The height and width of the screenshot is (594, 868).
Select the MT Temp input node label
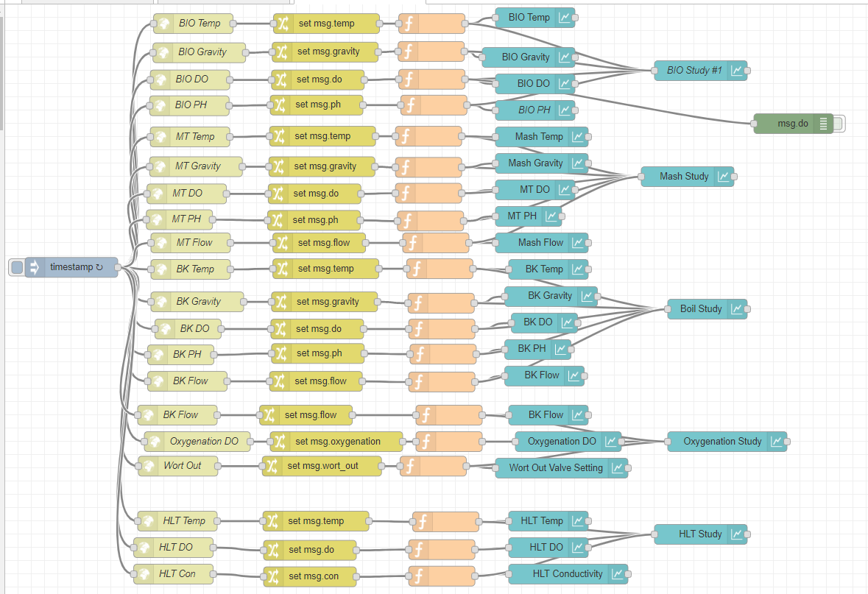point(195,136)
